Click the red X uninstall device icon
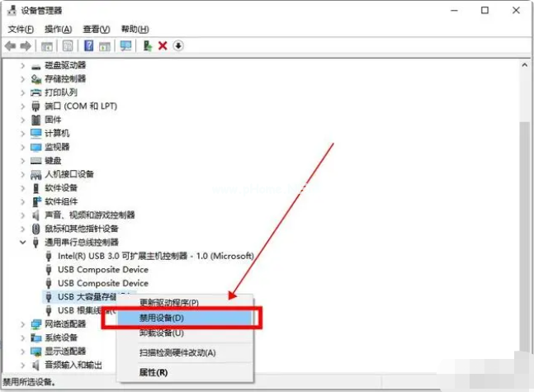The width and height of the screenshot is (534, 392). [163, 45]
